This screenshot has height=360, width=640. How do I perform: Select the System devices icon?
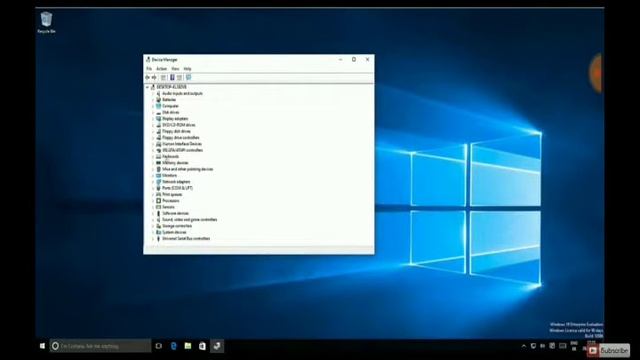[158, 232]
